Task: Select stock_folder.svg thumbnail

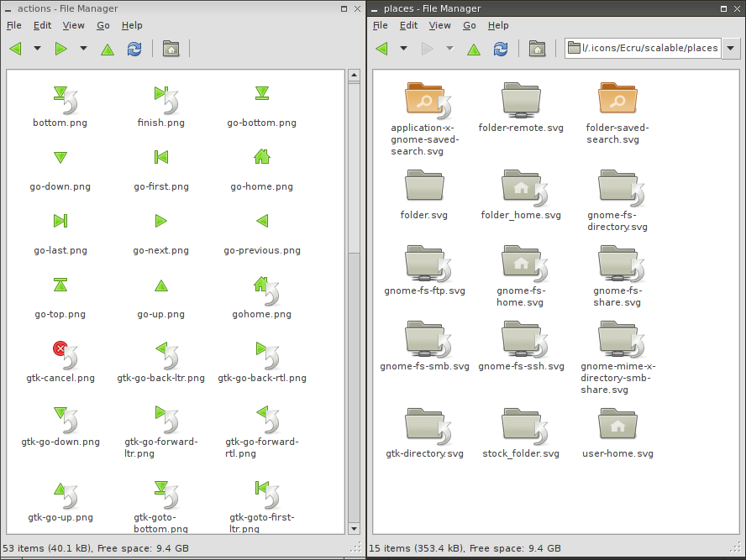Action: click(524, 426)
